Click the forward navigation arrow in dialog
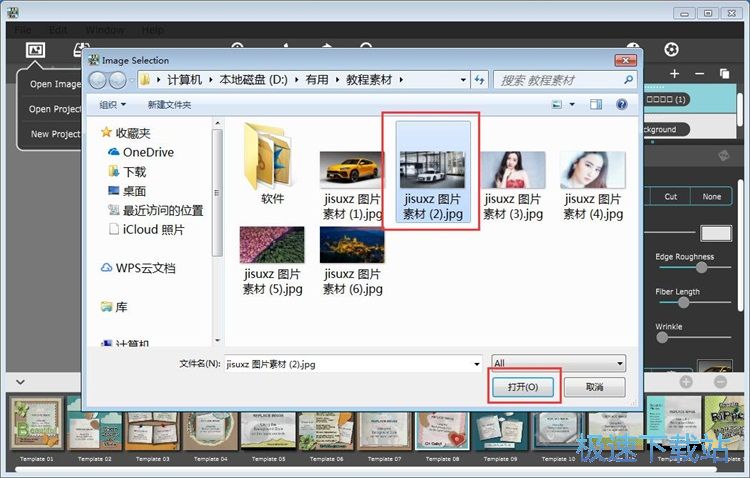 pos(117,80)
